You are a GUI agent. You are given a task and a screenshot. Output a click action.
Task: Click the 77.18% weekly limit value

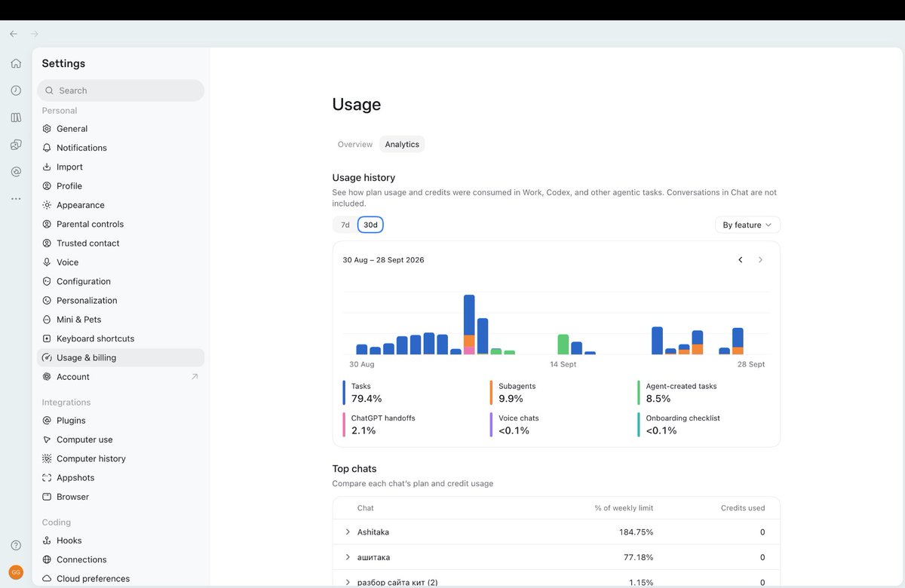tap(637, 557)
